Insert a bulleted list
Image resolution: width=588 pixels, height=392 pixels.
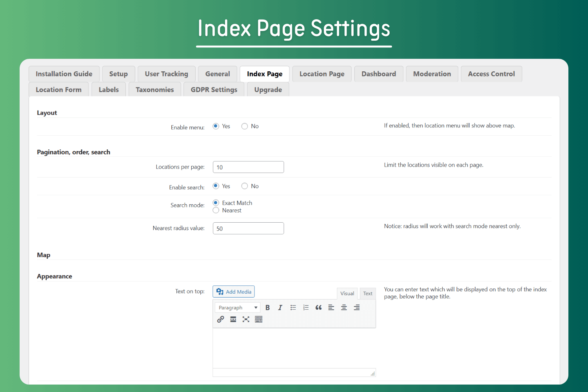293,308
